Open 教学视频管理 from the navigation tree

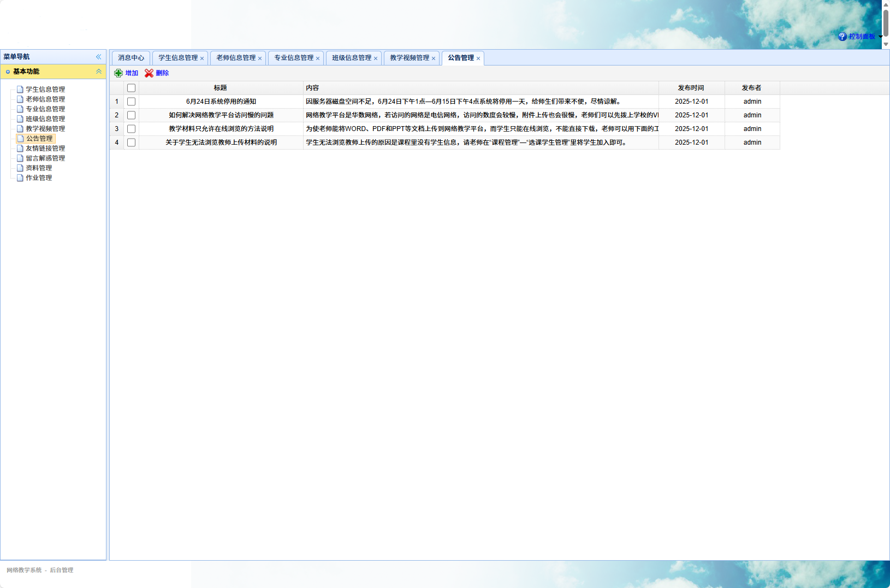pos(45,129)
